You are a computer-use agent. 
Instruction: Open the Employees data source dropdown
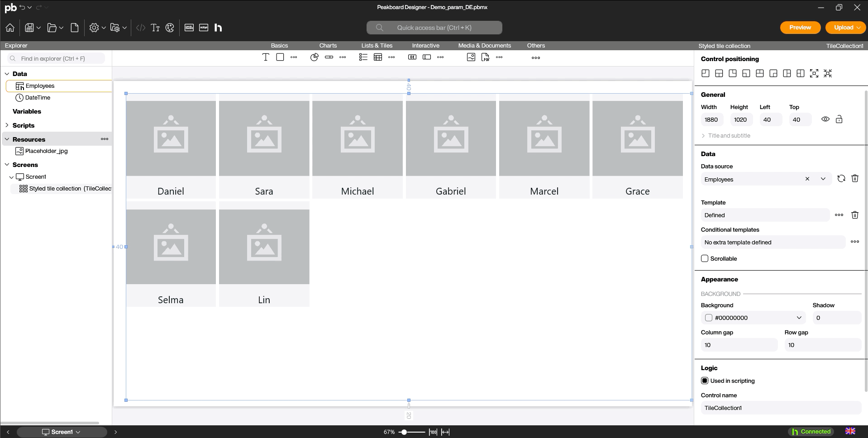click(823, 179)
